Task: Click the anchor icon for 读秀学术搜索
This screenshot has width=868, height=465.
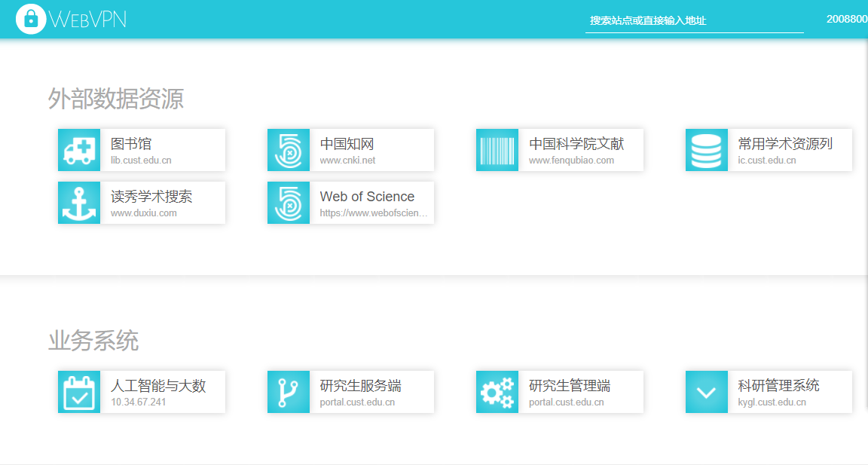Action: point(79,203)
